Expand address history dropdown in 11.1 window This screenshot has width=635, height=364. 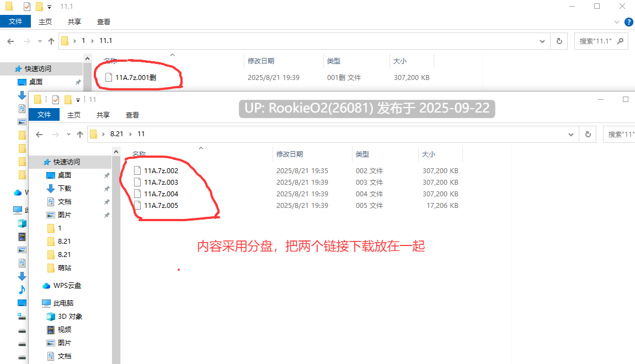pyautogui.click(x=542, y=41)
